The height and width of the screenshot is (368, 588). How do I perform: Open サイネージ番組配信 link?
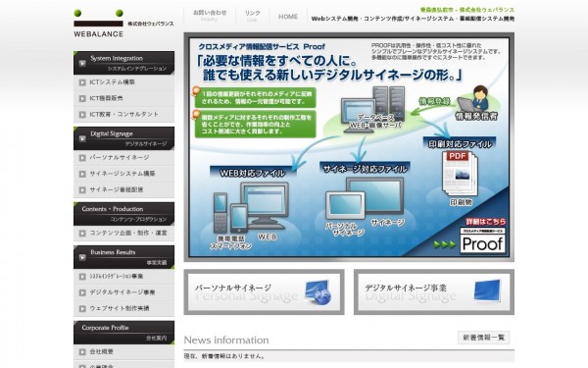click(x=123, y=189)
